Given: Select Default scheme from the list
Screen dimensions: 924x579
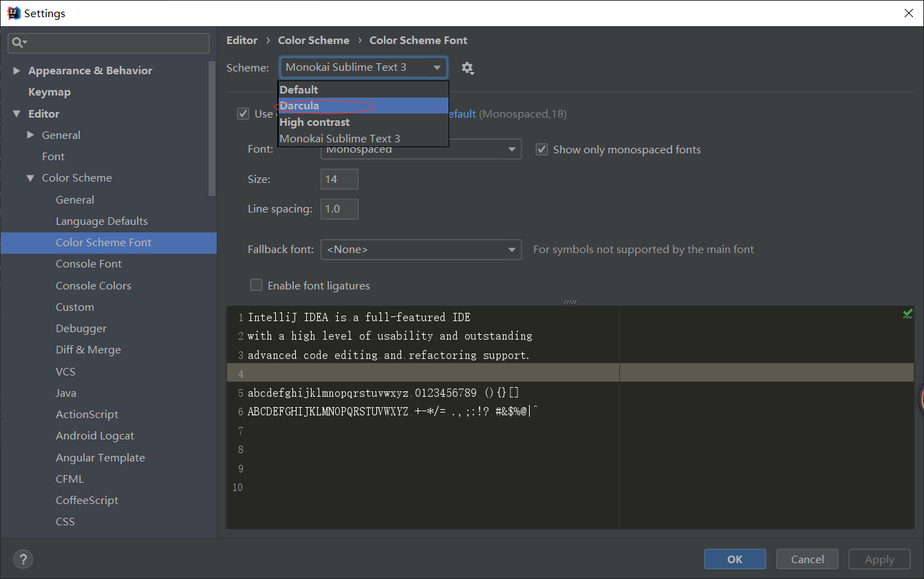Looking at the screenshot, I should point(363,89).
